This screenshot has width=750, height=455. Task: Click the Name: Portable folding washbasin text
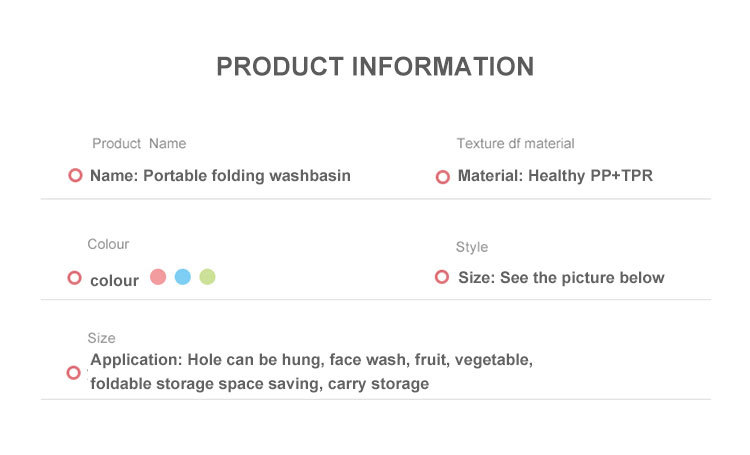tap(220, 176)
